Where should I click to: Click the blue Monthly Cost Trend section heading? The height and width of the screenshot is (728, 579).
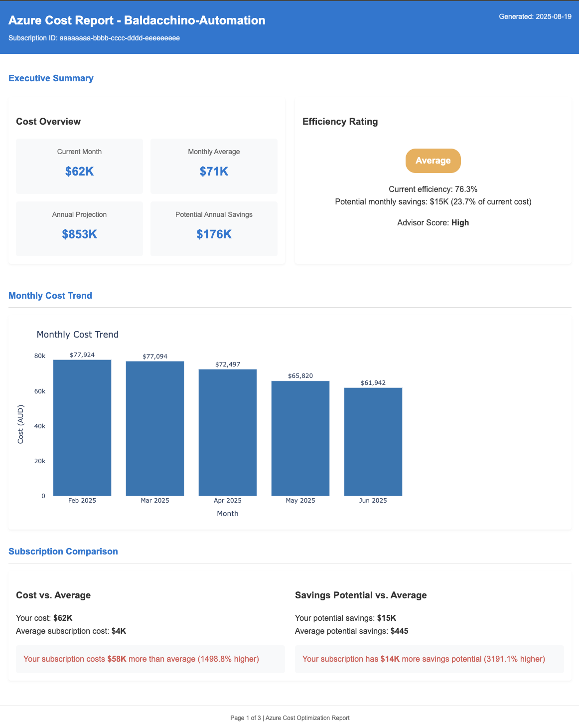coord(50,296)
